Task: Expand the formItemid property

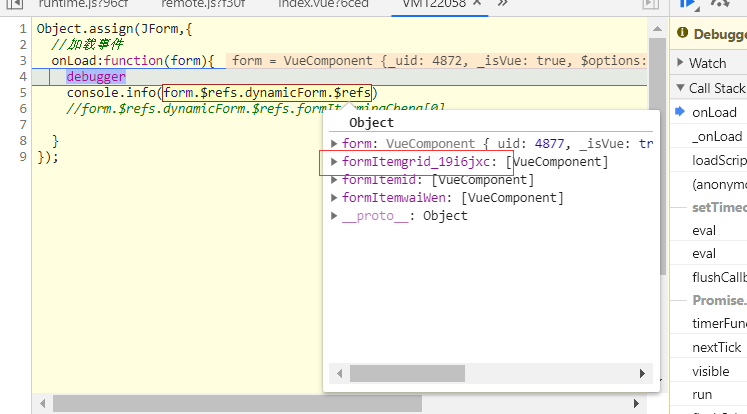Action: tap(334, 180)
